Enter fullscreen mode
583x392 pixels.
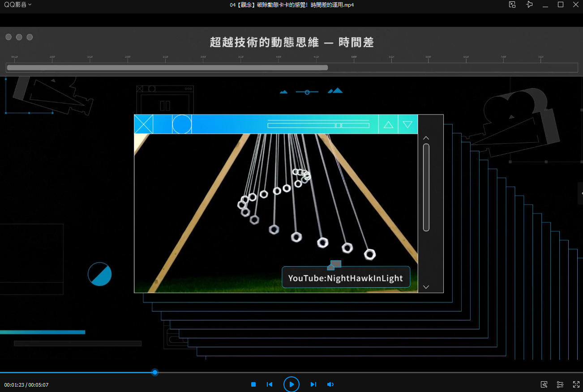(x=576, y=384)
